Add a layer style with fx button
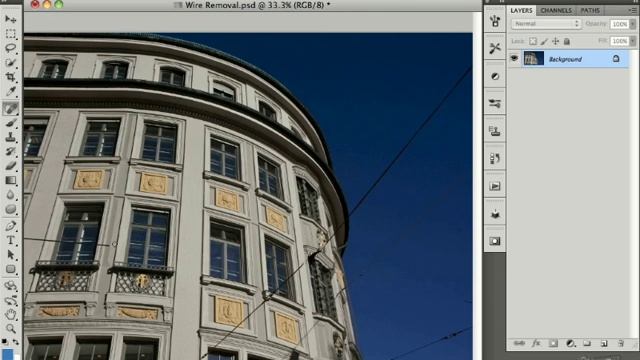640x360 pixels. click(x=536, y=344)
